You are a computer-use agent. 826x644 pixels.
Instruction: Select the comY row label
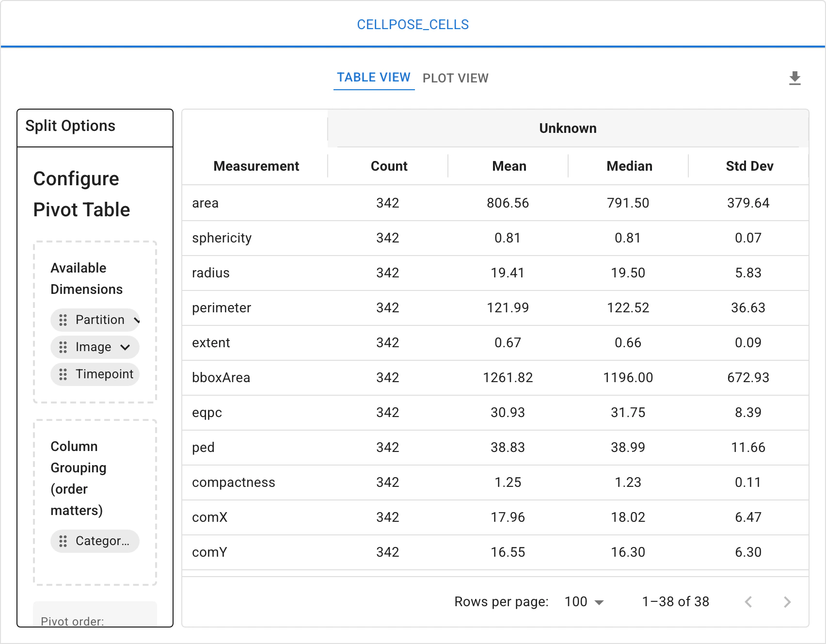click(209, 552)
